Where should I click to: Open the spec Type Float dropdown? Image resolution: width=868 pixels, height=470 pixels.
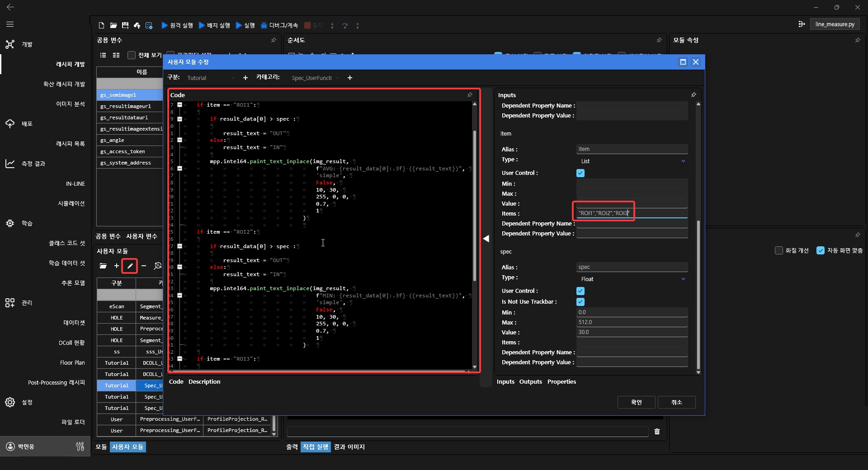pyautogui.click(x=632, y=279)
